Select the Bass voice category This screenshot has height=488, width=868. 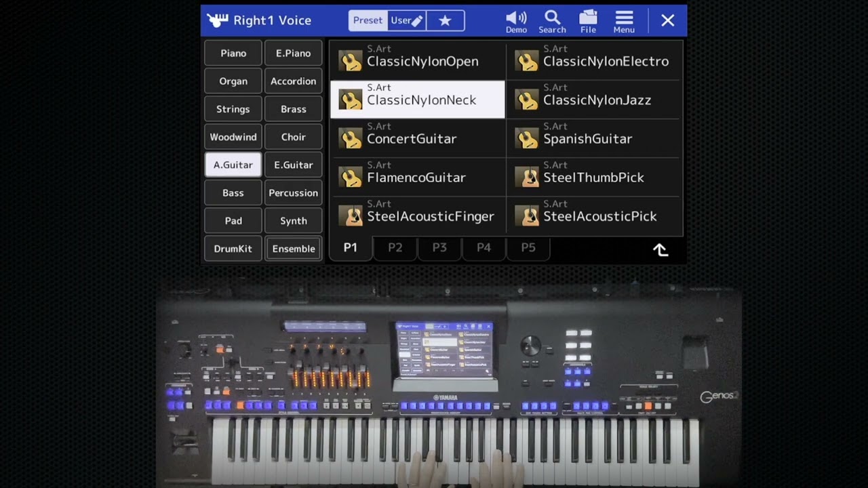(x=233, y=193)
